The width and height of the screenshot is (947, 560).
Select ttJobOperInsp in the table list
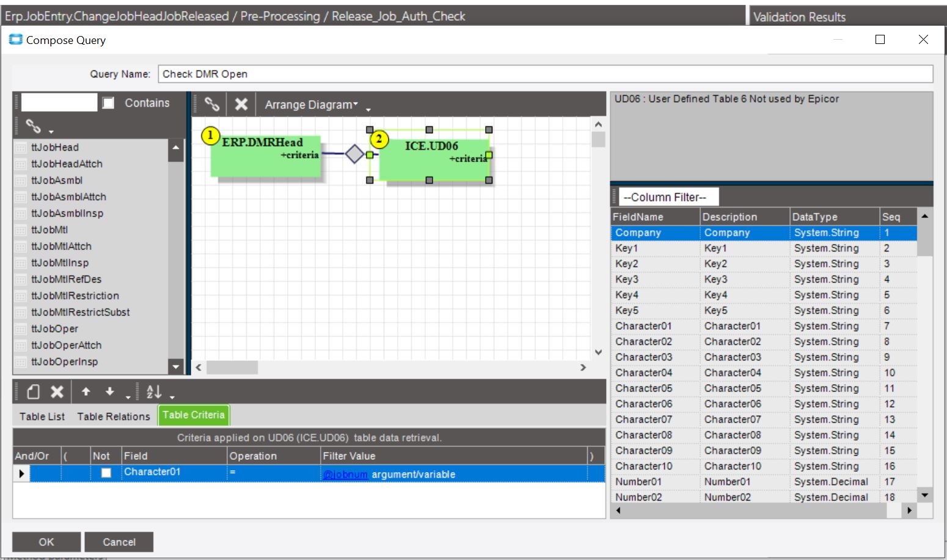coord(64,362)
